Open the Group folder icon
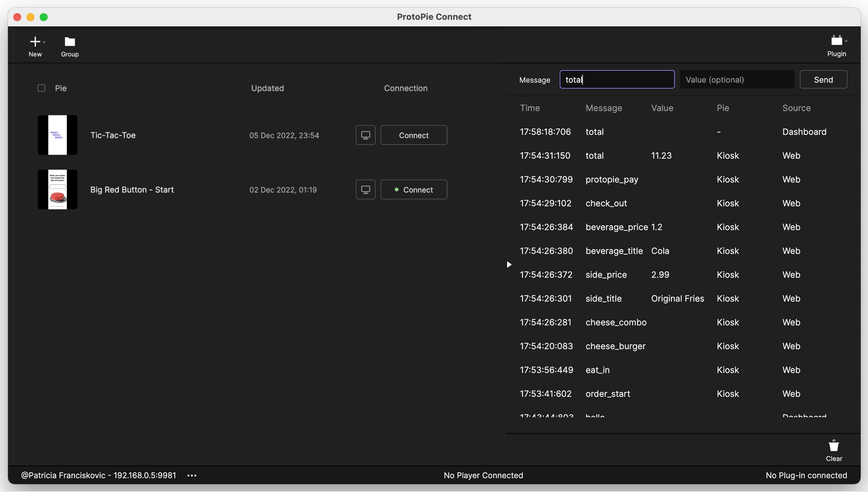 coord(69,41)
